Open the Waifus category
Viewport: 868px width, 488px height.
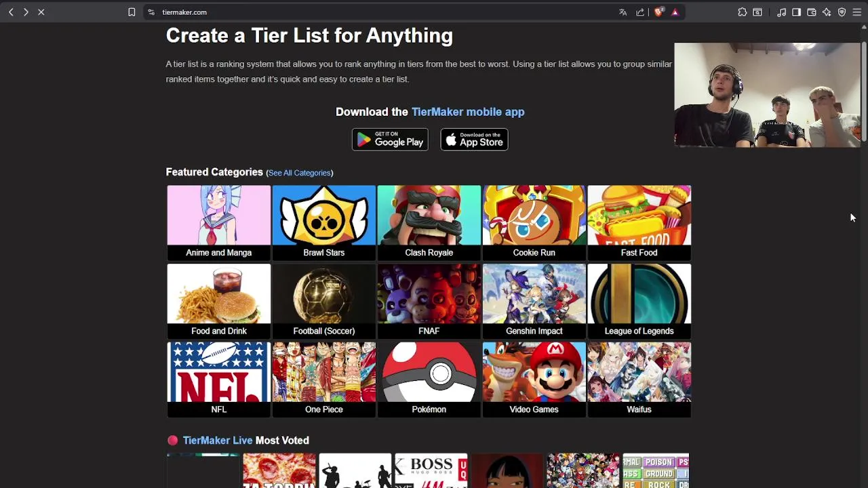639,379
